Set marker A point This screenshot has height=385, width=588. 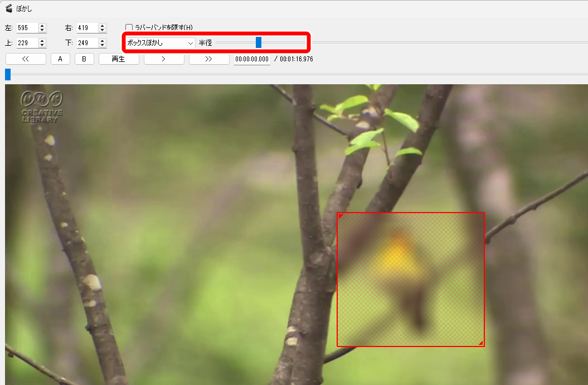pyautogui.click(x=60, y=59)
